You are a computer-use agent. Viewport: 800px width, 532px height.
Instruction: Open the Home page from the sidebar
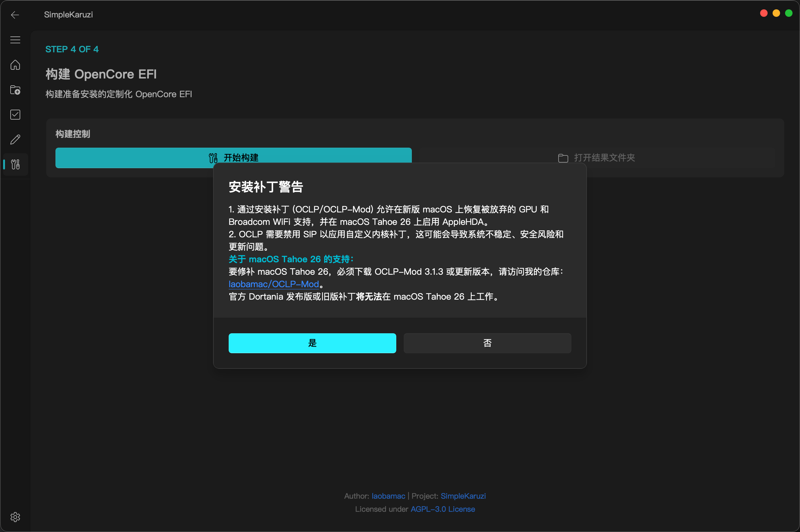(15, 65)
